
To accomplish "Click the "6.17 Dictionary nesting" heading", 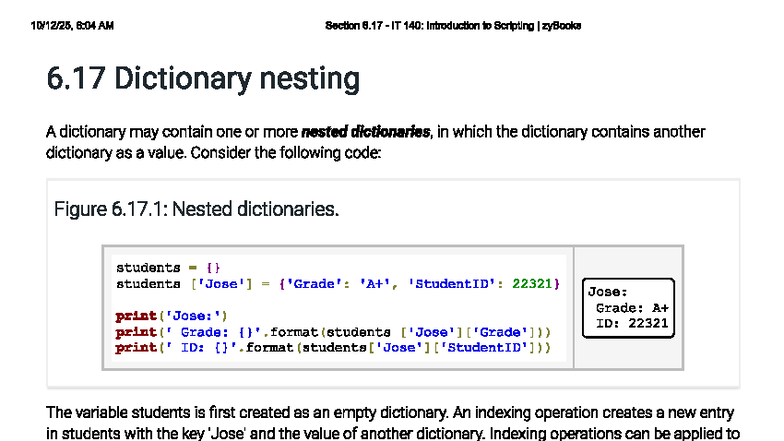I will pos(203,78).
